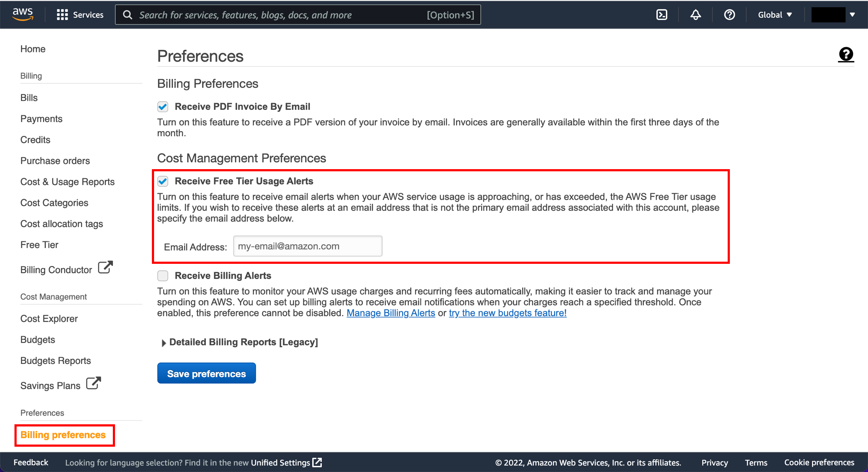The height and width of the screenshot is (472, 868).
Task: Click the search bar icon
Action: coord(127,14)
